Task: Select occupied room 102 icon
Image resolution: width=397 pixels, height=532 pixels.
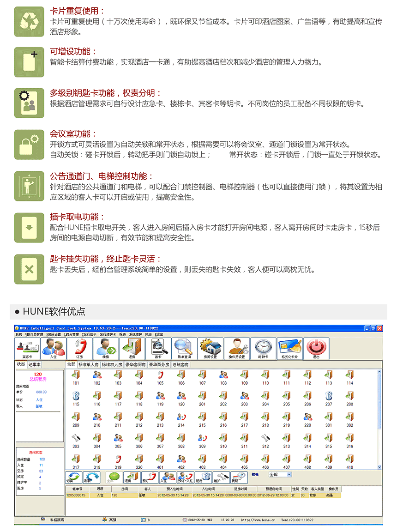Action: 97,375
